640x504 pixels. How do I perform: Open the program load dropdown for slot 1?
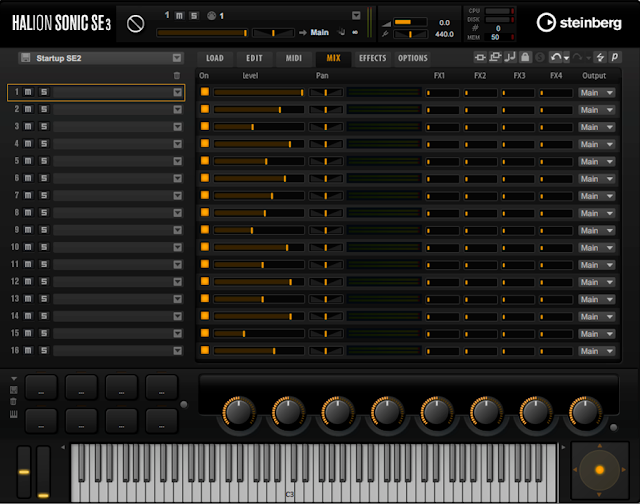click(x=178, y=92)
